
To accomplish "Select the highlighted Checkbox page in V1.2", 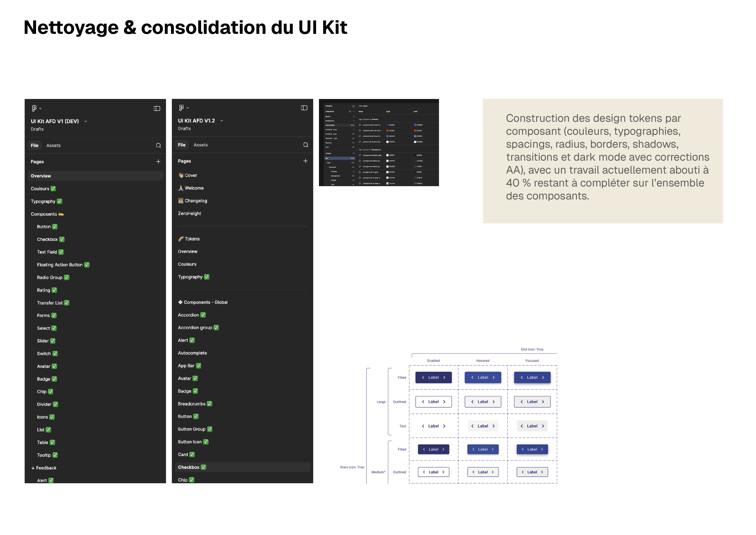I will tap(242, 467).
